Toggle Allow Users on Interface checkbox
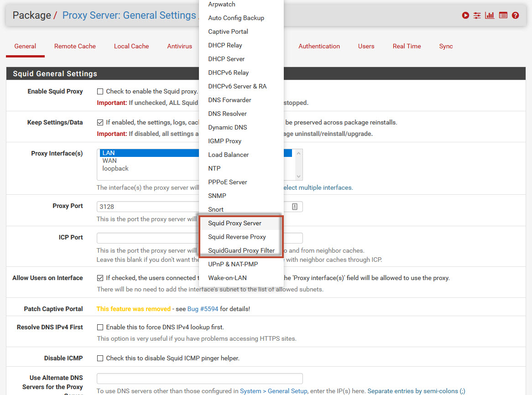The image size is (532, 395). [x=100, y=278]
